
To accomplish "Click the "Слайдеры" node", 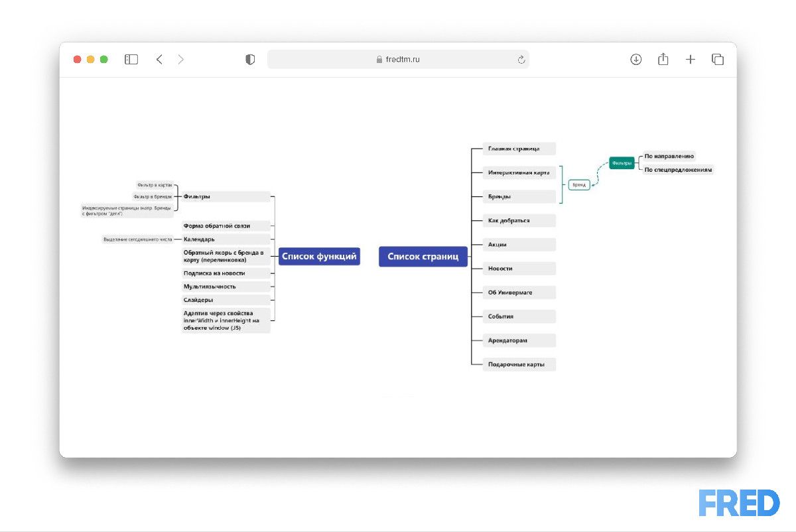I will pyautogui.click(x=226, y=300).
